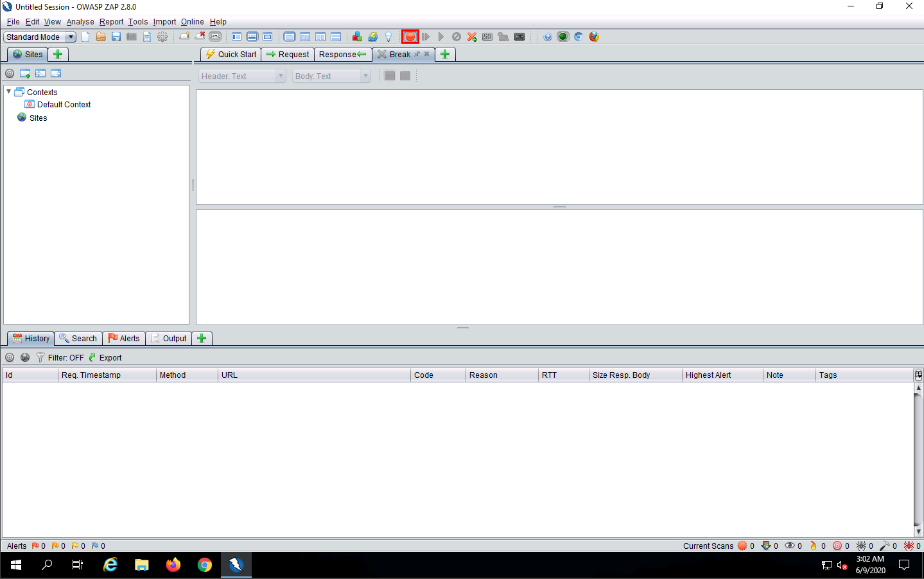924x579 pixels.
Task: Switch to the Alerts tab
Action: [124, 338]
